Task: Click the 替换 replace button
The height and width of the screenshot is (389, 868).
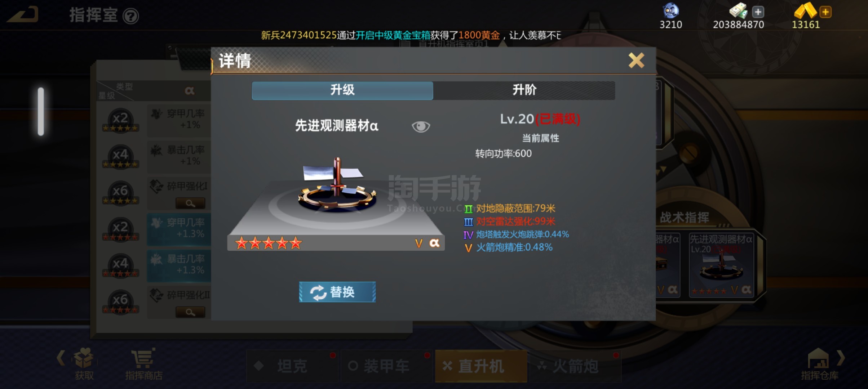Action: pyautogui.click(x=337, y=292)
